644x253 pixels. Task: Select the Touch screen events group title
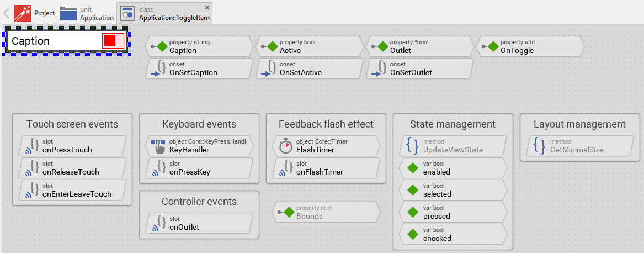[72, 124]
